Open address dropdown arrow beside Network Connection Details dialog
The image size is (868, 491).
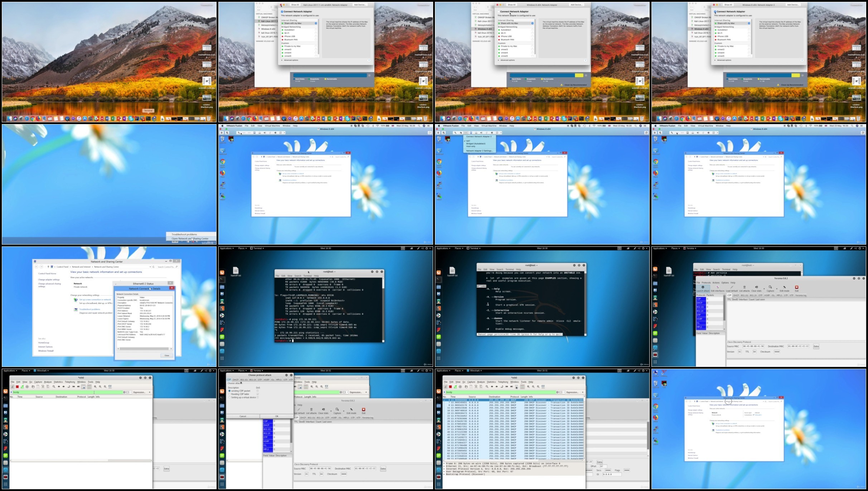coord(150,267)
